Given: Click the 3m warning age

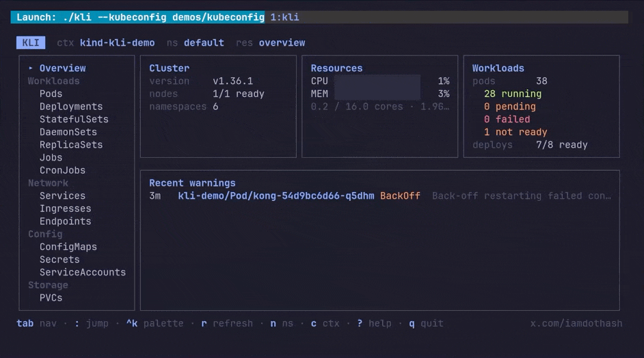Looking at the screenshot, I should [155, 195].
